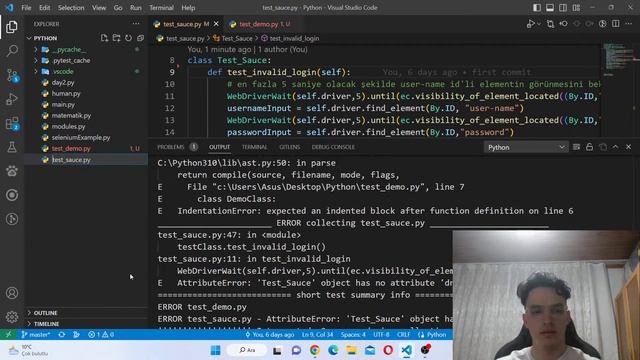Image resolution: width=640 pixels, height=360 pixels.
Task: Open Google Chrome from taskbar
Action: point(315,350)
